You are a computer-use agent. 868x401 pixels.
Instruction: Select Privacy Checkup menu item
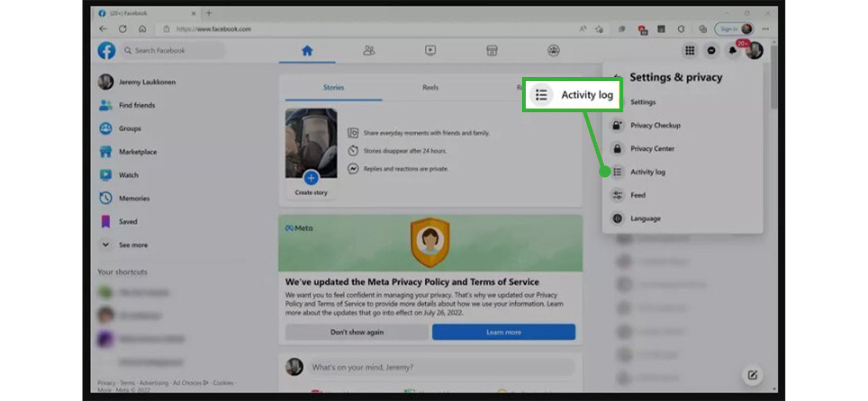coord(655,125)
